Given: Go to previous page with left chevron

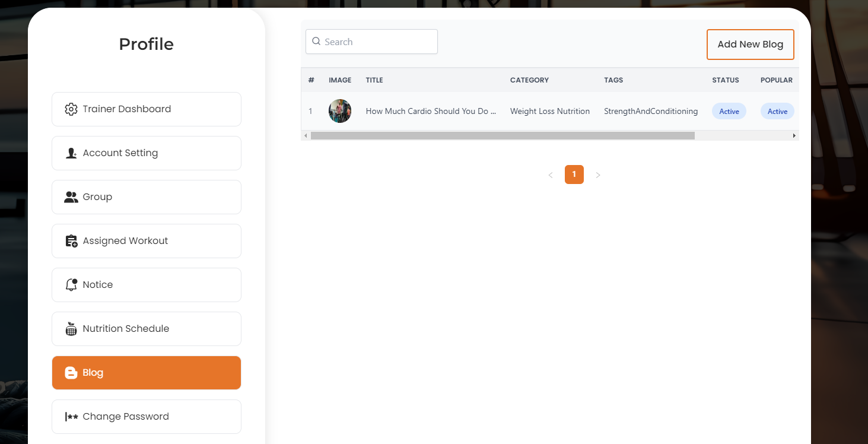Looking at the screenshot, I should click(551, 175).
